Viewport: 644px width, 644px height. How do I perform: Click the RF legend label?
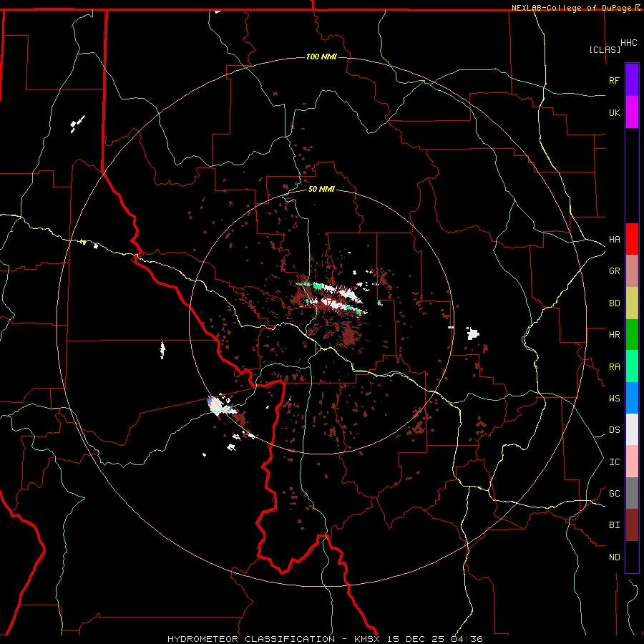tap(614, 80)
